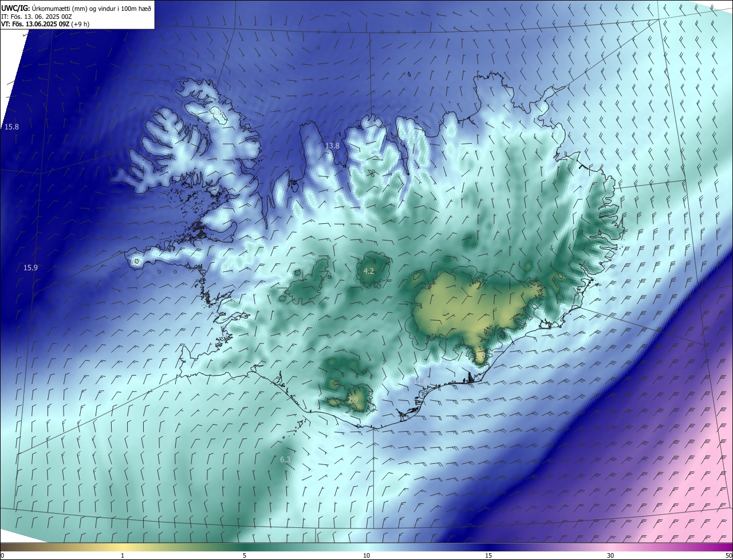Click the 'IT: Fös. 13. 06. 2025 00Z' line

point(37,16)
